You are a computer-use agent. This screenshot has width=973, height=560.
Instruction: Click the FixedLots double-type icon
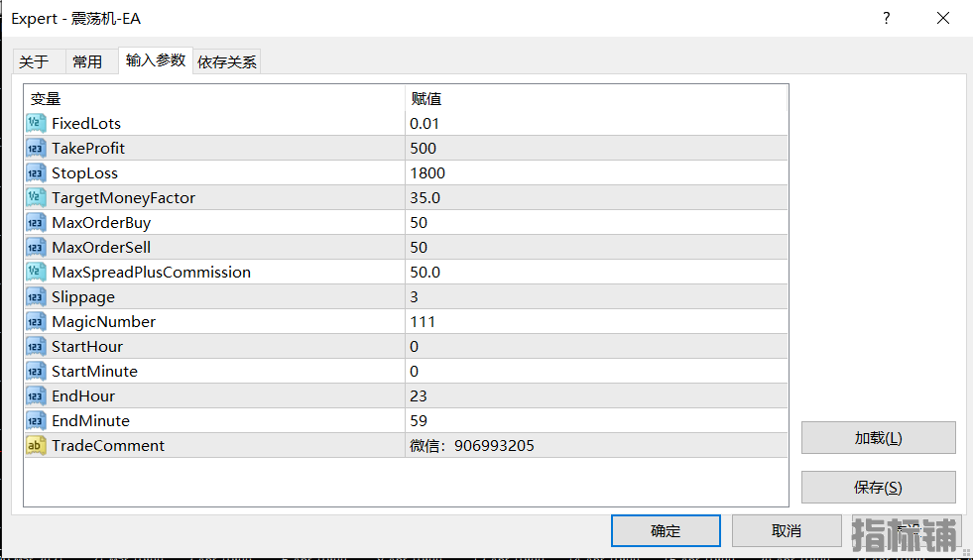[36, 123]
